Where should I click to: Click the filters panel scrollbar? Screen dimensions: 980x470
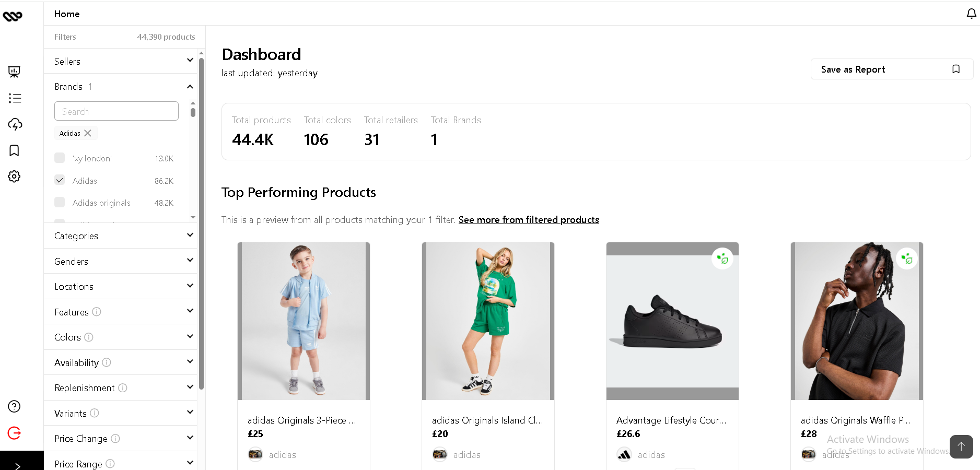pyautogui.click(x=202, y=224)
